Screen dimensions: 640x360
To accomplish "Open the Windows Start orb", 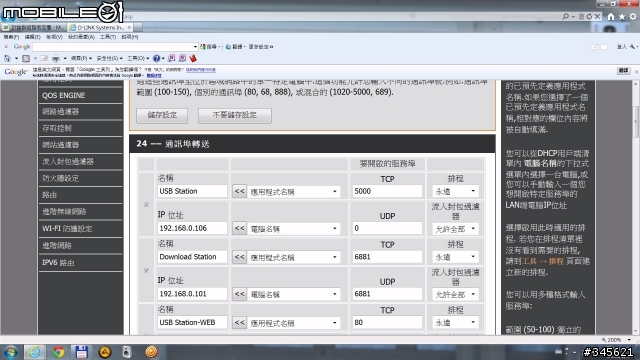I will [11, 352].
